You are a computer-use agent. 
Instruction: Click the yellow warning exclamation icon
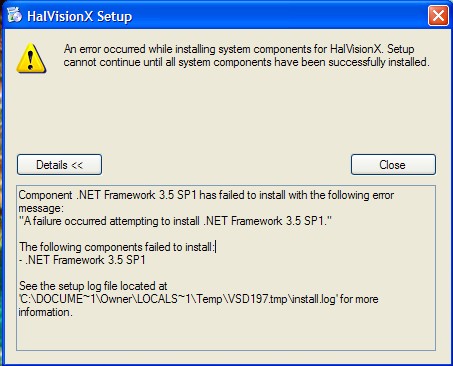coord(31,58)
